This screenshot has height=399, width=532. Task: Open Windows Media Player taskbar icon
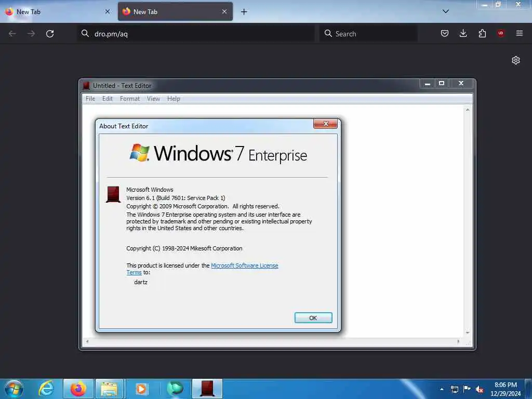coord(141,389)
